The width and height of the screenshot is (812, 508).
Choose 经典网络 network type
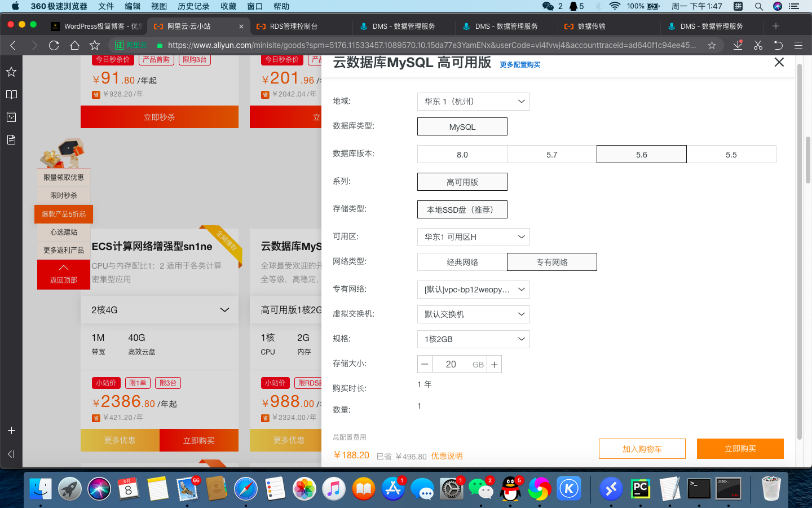coord(462,262)
